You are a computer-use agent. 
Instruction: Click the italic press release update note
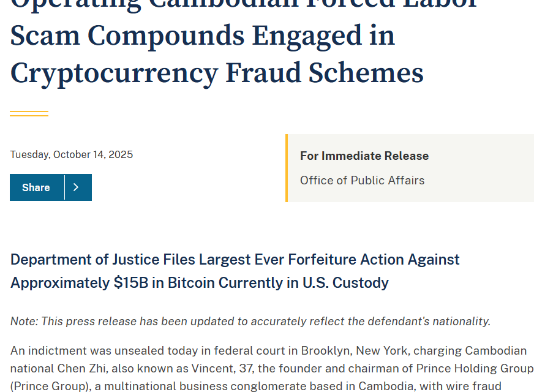point(250,321)
